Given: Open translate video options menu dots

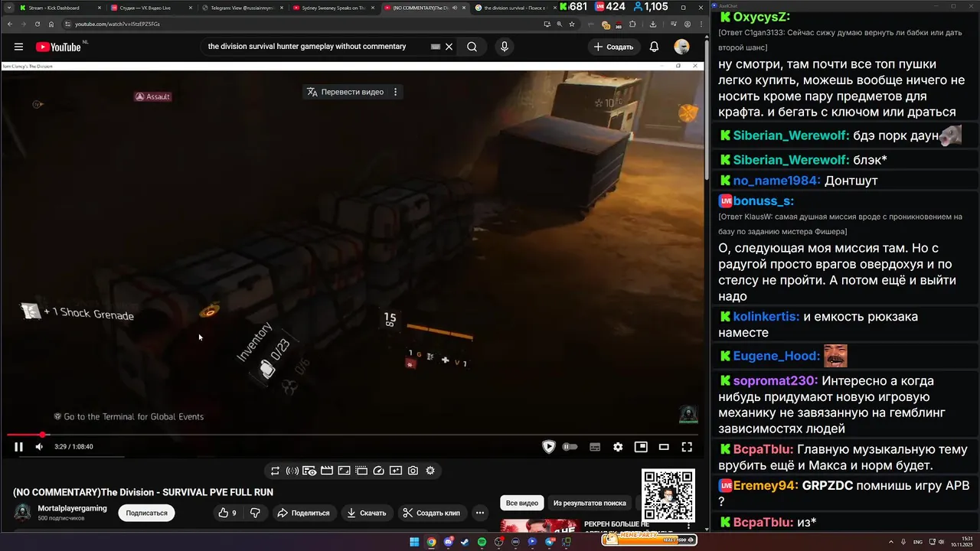Looking at the screenshot, I should pyautogui.click(x=396, y=92).
